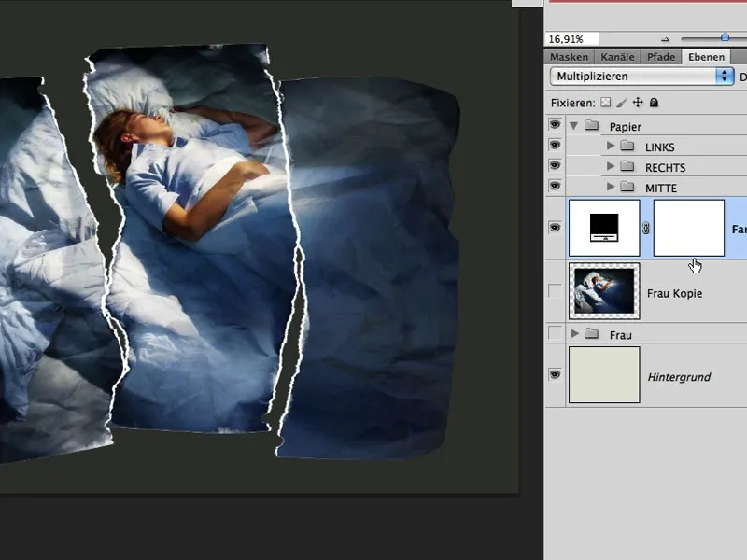Select the fill layer color thumbnail
The image size is (747, 560).
(x=604, y=228)
